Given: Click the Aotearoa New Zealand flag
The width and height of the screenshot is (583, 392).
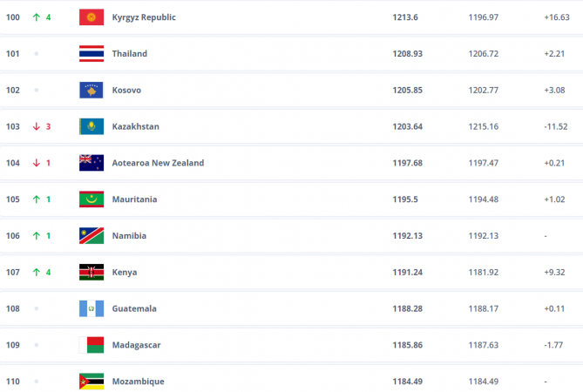Looking at the screenshot, I should pyautogui.click(x=92, y=163).
